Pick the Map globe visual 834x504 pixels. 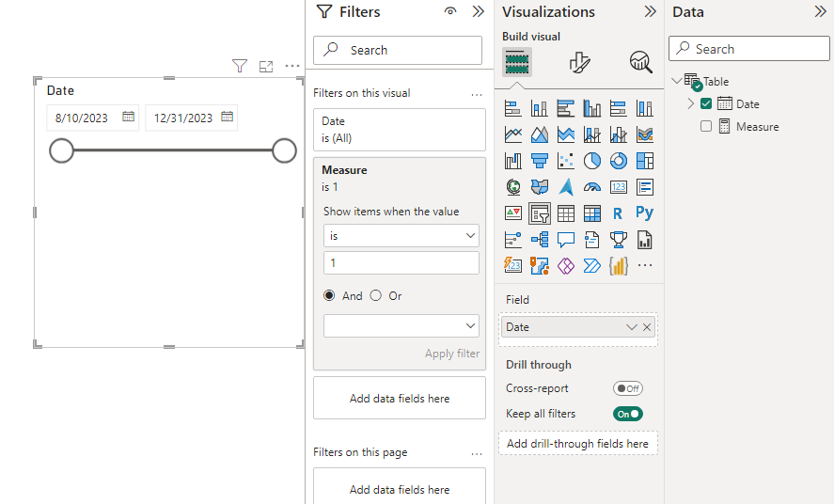click(512, 186)
